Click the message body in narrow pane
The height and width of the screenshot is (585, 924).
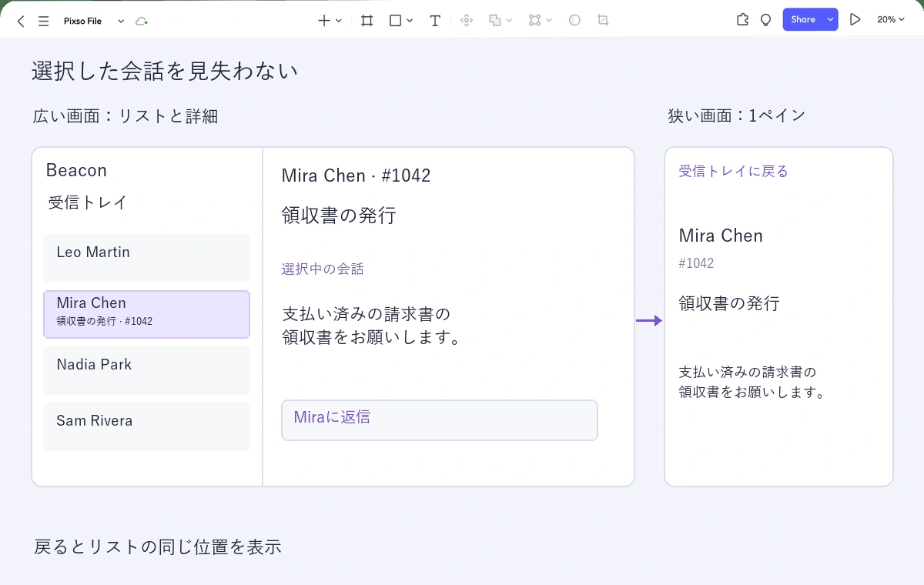[x=752, y=383]
